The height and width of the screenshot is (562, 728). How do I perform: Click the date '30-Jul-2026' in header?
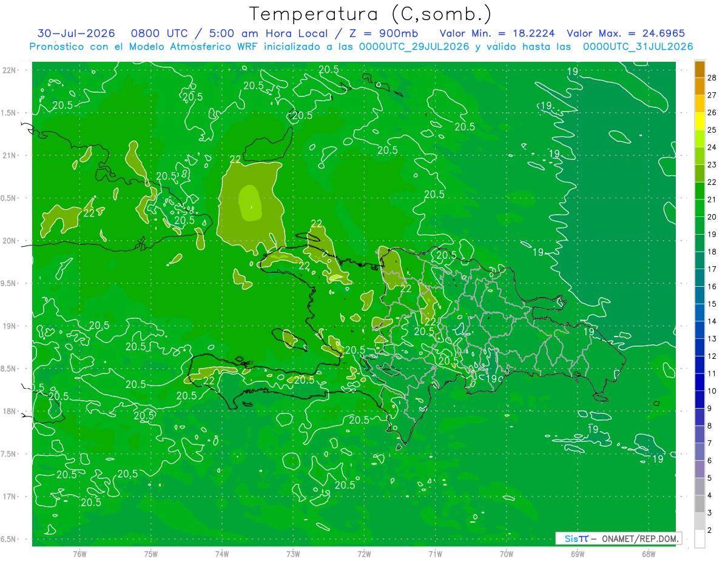[76, 33]
